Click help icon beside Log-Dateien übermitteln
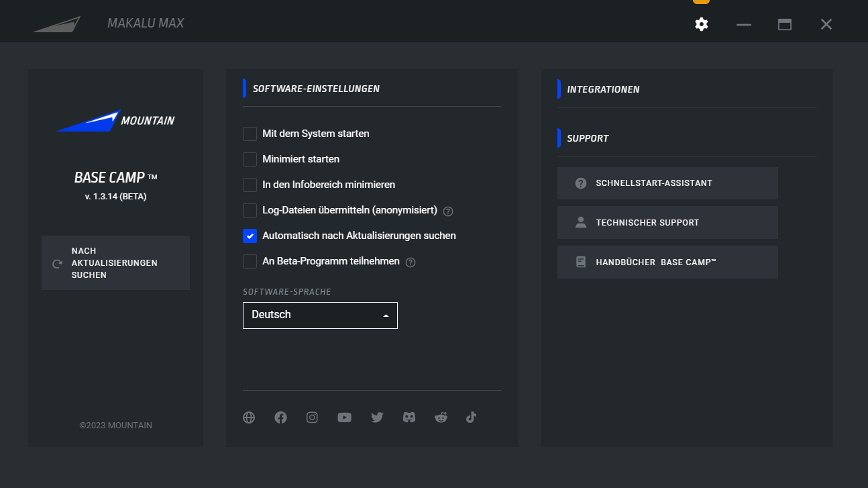The width and height of the screenshot is (868, 488). point(448,211)
